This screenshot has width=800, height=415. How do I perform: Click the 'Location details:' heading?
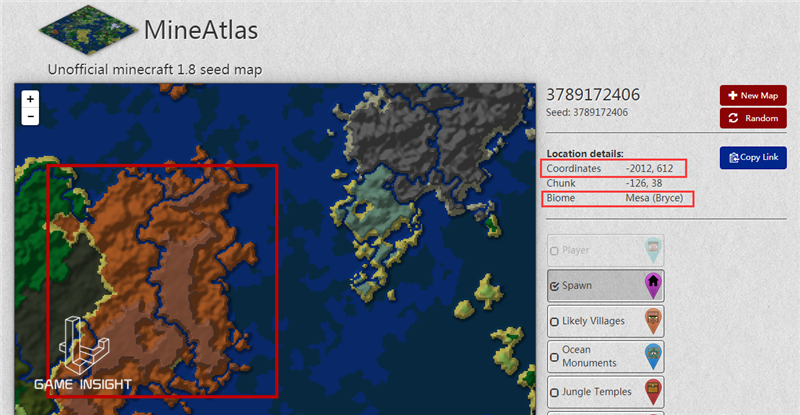pyautogui.click(x=585, y=154)
